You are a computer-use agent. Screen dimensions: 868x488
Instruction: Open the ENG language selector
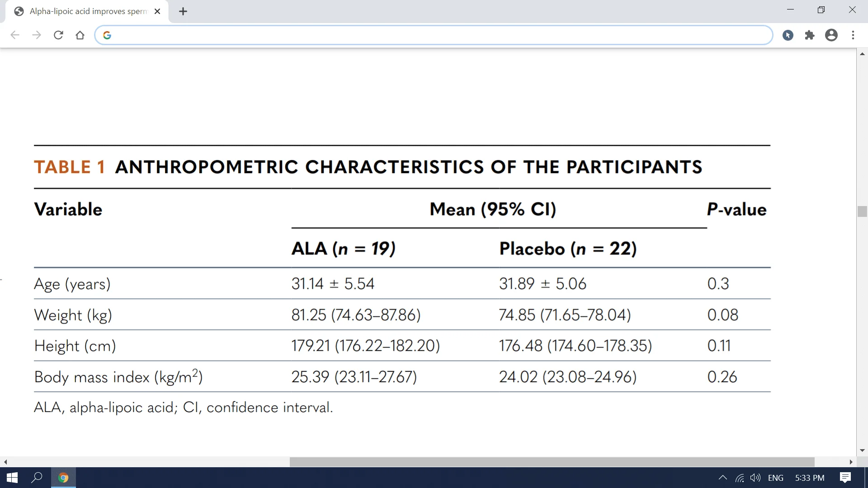click(x=776, y=478)
